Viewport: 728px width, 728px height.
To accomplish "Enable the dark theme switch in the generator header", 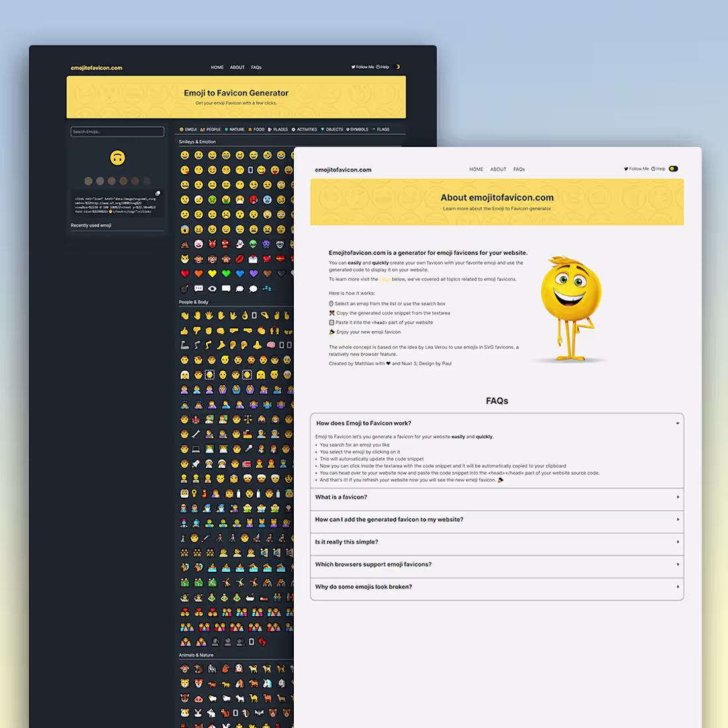I will [398, 67].
